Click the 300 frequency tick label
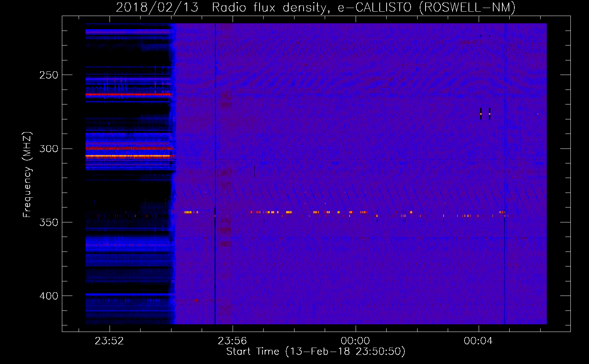 point(49,149)
